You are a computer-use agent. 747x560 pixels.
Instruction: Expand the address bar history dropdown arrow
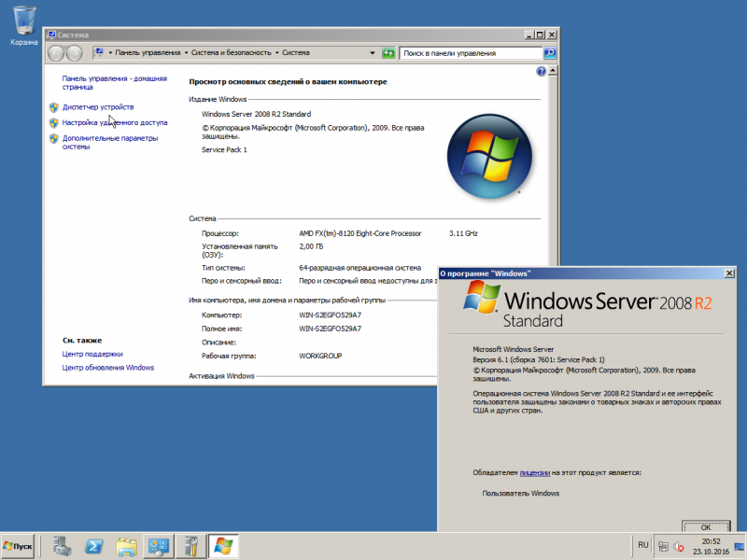coord(373,53)
